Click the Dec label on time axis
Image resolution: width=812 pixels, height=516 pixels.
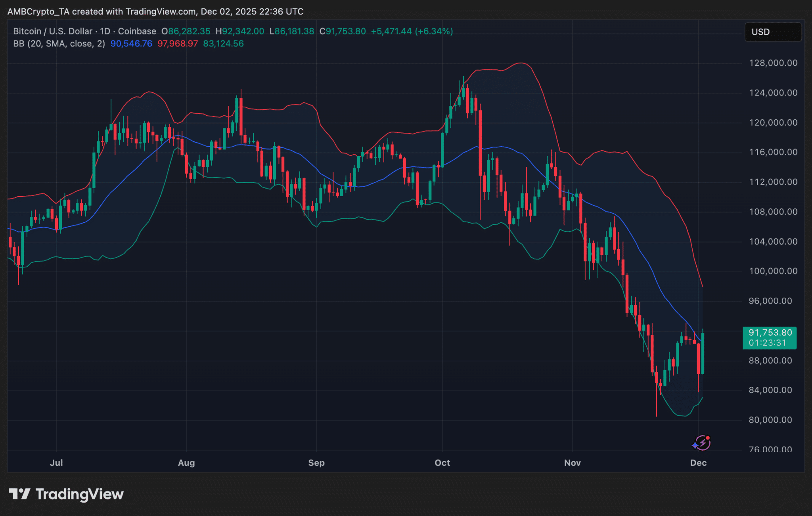[x=698, y=462]
